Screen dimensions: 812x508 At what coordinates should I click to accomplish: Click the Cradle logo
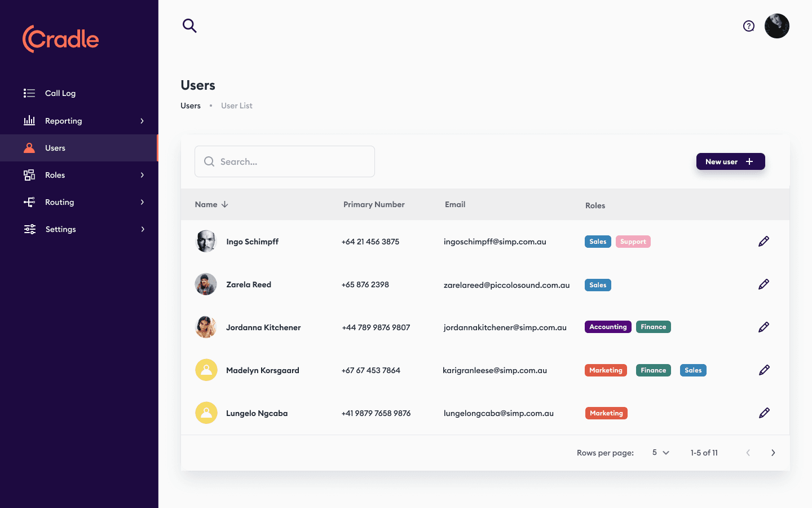60,39
